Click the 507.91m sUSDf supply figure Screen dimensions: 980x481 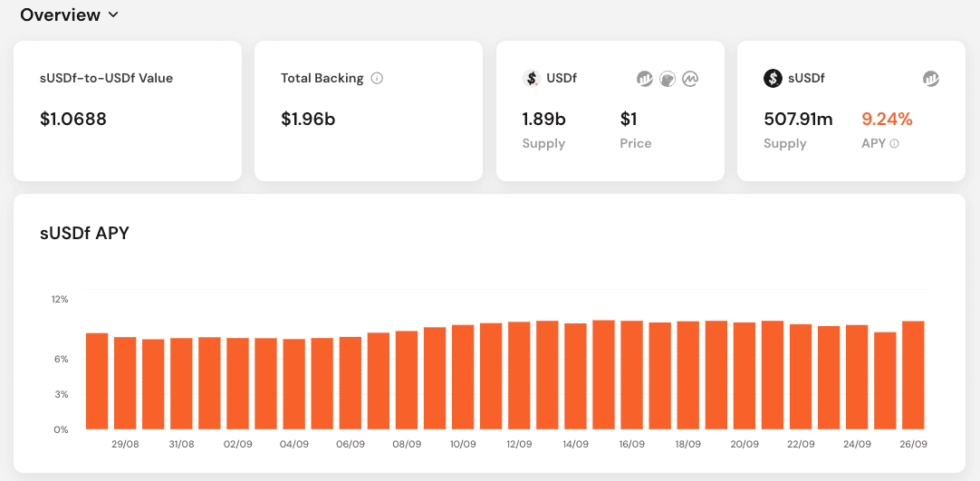pyautogui.click(x=798, y=119)
